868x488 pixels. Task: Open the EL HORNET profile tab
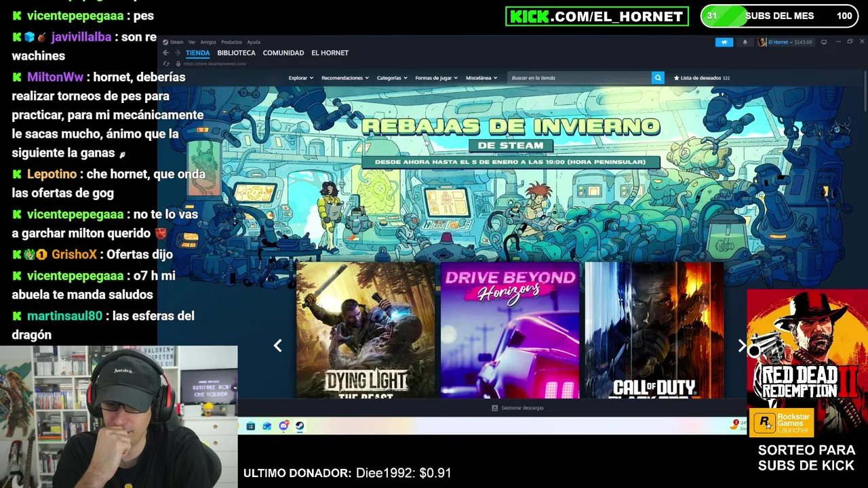330,53
